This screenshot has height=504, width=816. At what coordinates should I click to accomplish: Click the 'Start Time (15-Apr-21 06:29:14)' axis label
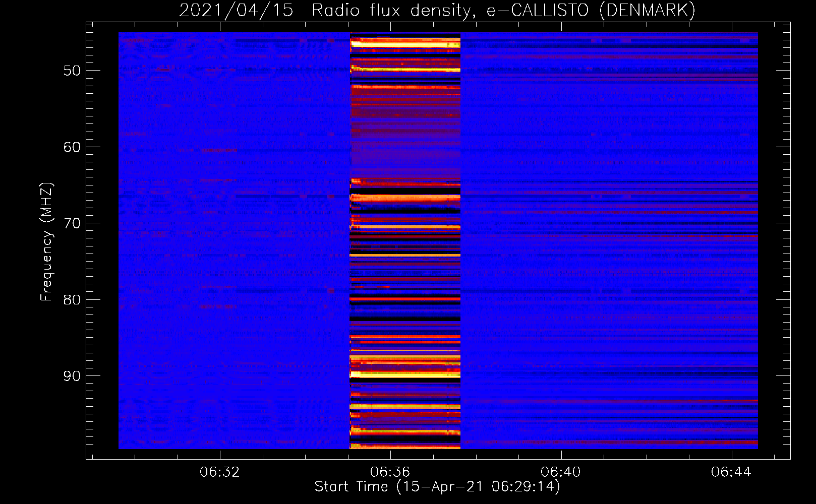pos(437,487)
